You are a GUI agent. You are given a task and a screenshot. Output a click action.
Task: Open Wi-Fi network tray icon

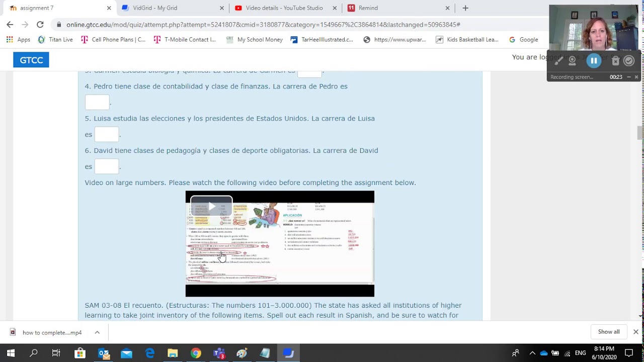[x=568, y=353]
